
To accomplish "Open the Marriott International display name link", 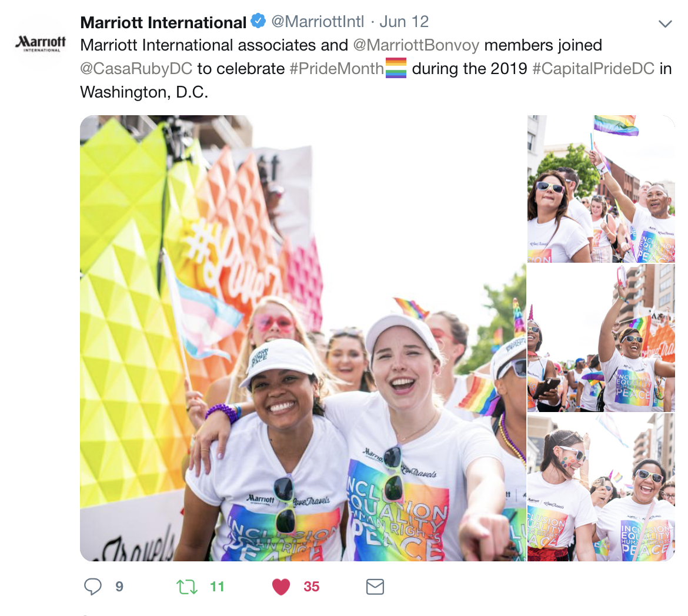I will click(163, 22).
